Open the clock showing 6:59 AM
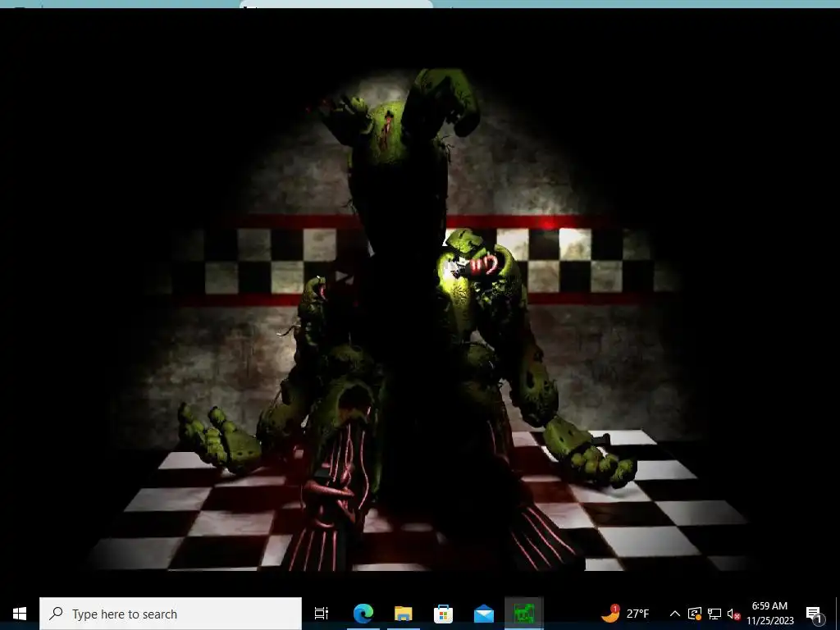The width and height of the screenshot is (840, 630). pos(769,614)
